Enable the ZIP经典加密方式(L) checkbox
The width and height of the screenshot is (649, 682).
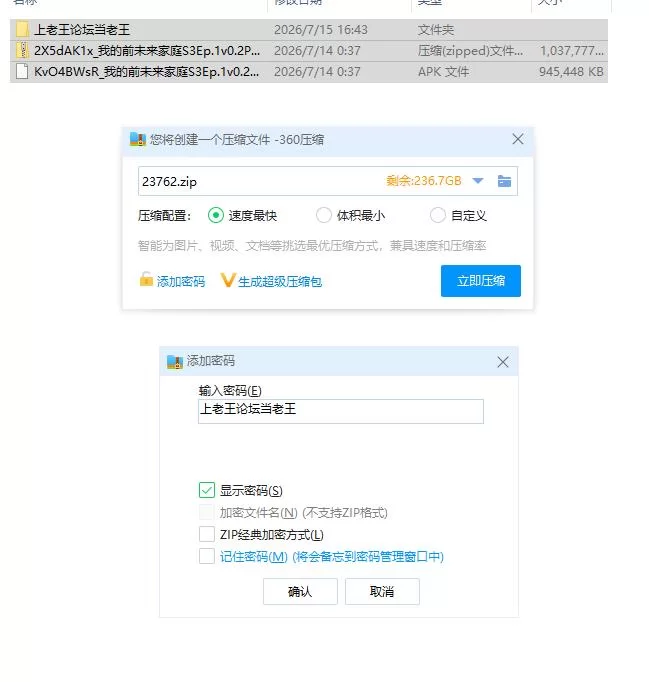coord(207,534)
